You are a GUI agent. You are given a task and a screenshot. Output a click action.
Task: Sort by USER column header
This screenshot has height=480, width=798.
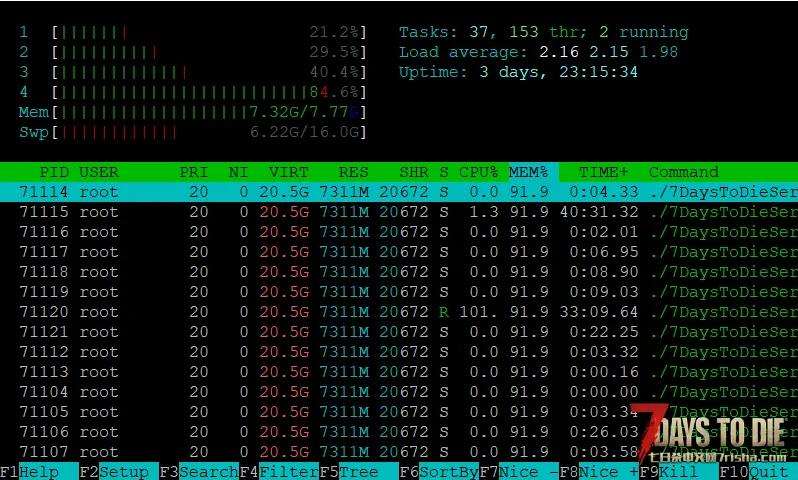[99, 172]
